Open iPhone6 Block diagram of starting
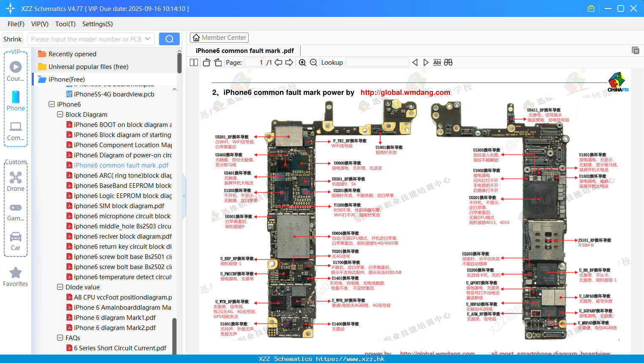This screenshot has width=644, height=363. click(119, 135)
